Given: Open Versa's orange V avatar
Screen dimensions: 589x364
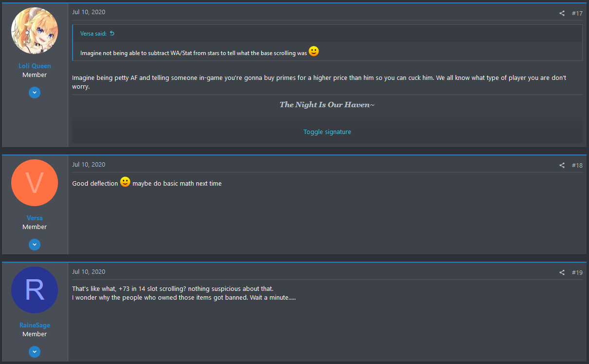Looking at the screenshot, I should (35, 183).
